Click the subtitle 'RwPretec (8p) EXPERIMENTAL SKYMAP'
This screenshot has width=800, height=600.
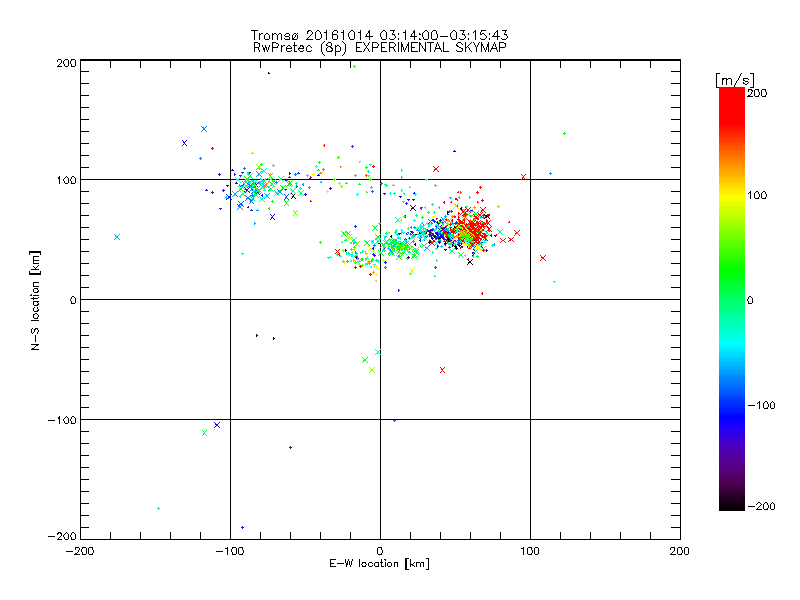click(x=379, y=48)
